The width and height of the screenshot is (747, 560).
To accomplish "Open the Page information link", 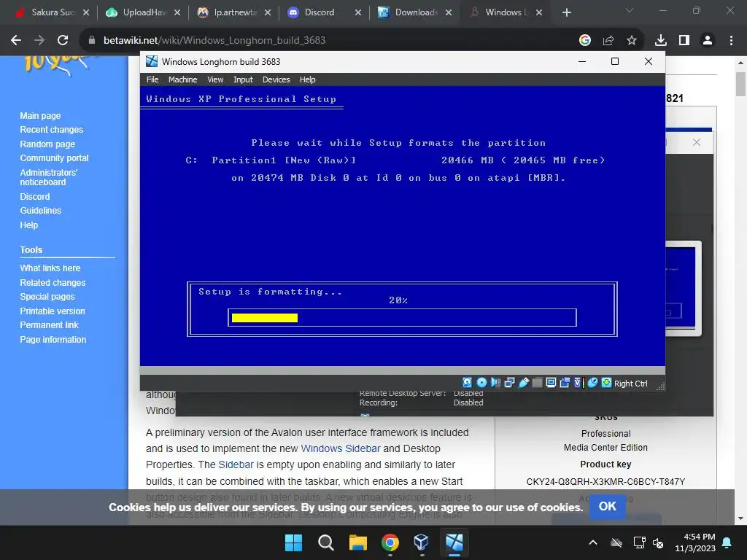I will click(53, 340).
